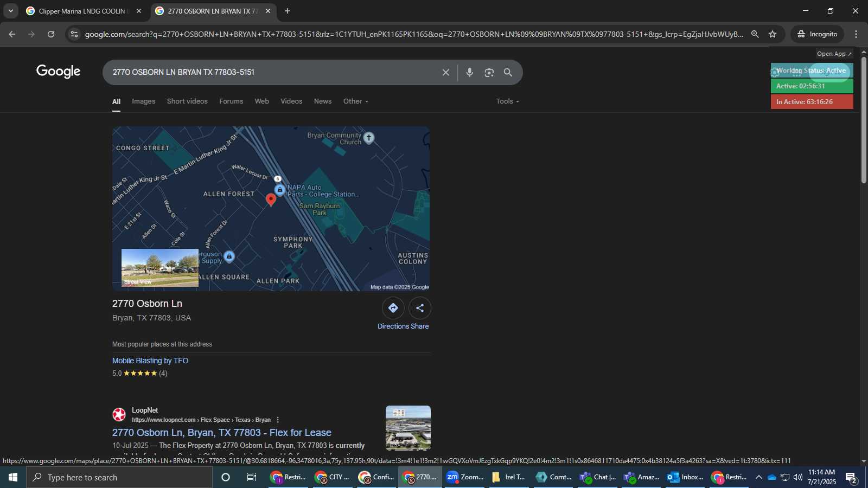
Task: Open Zoom from the taskbar
Action: 464,477
